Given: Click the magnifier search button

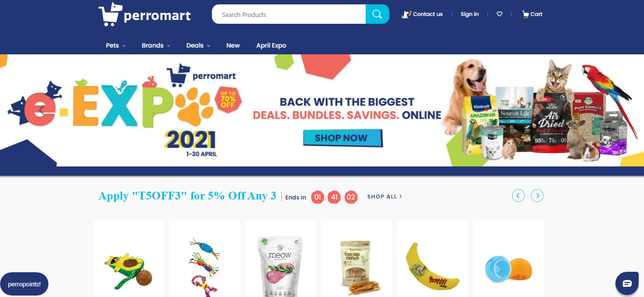Looking at the screenshot, I should tap(377, 14).
